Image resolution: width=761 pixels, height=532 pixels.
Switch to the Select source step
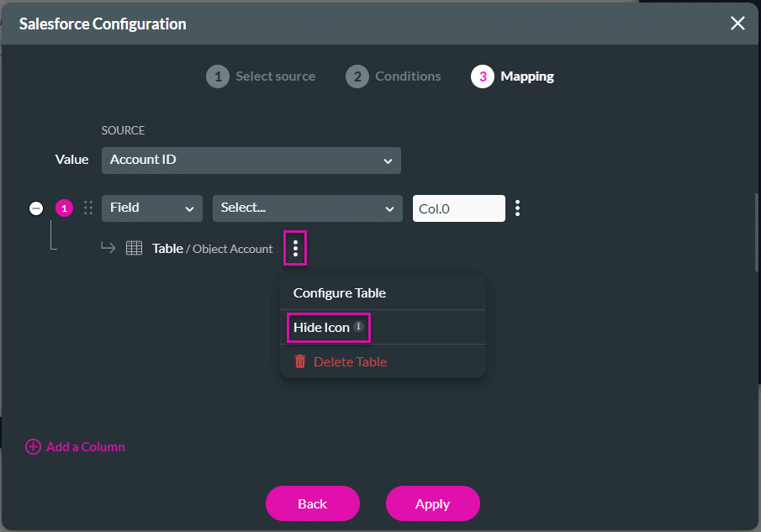[x=261, y=76]
